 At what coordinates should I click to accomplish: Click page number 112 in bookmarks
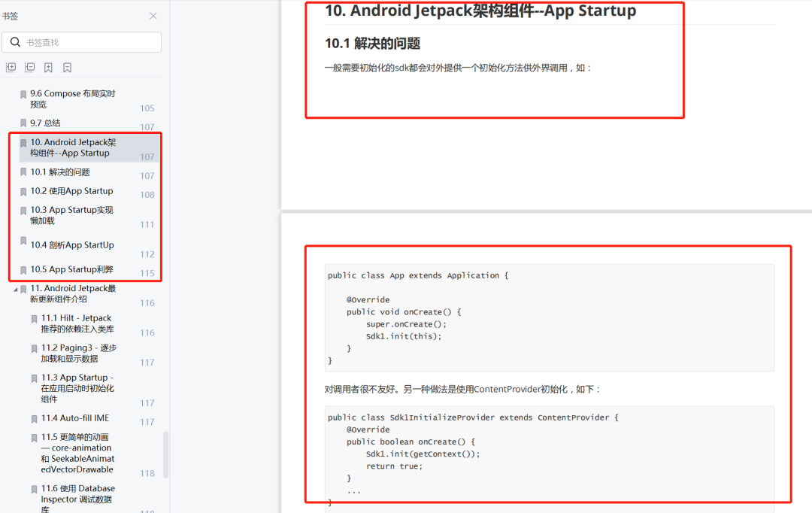click(147, 254)
